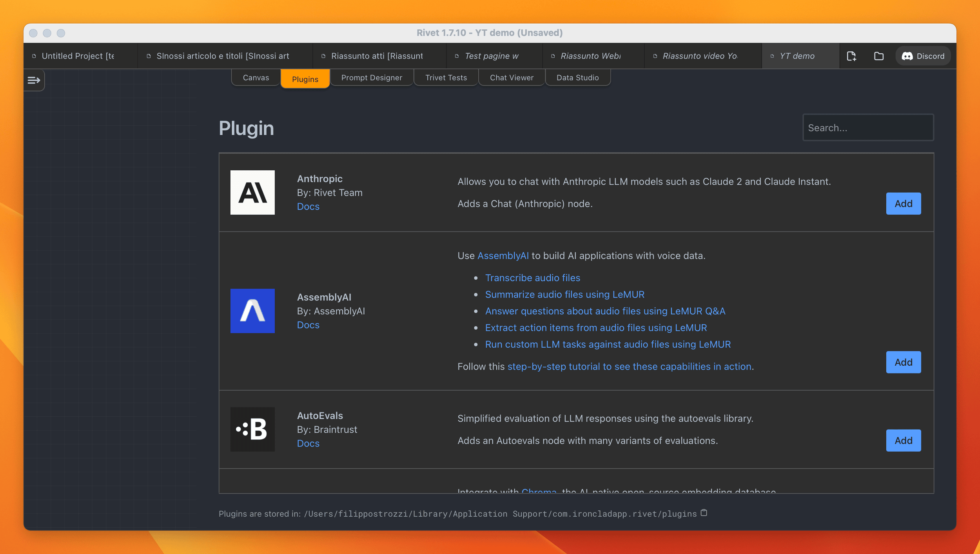The height and width of the screenshot is (554, 980).
Task: Click the AutoEvals plugin name
Action: pos(320,415)
